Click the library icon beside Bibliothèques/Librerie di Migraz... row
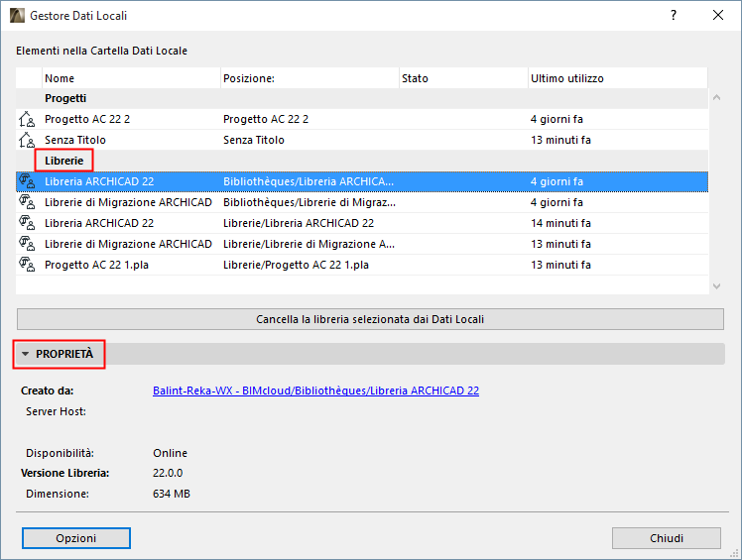Screen dimensions: 742x560 [x=27, y=202]
